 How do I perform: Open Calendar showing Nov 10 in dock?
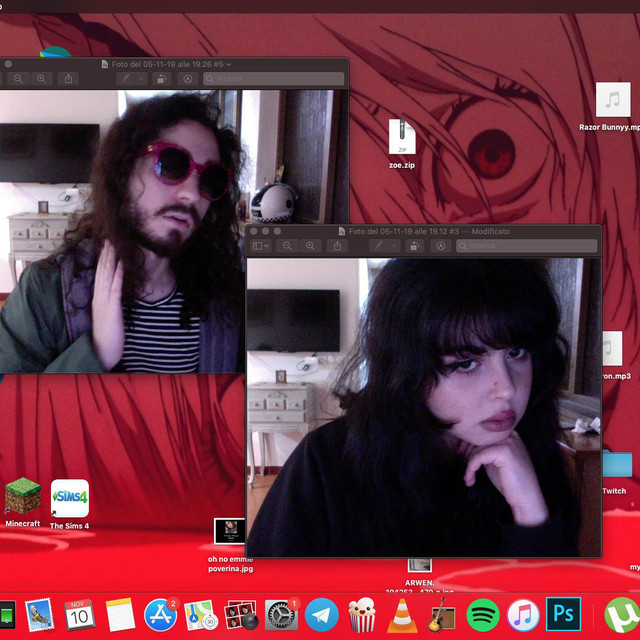[x=79, y=615]
